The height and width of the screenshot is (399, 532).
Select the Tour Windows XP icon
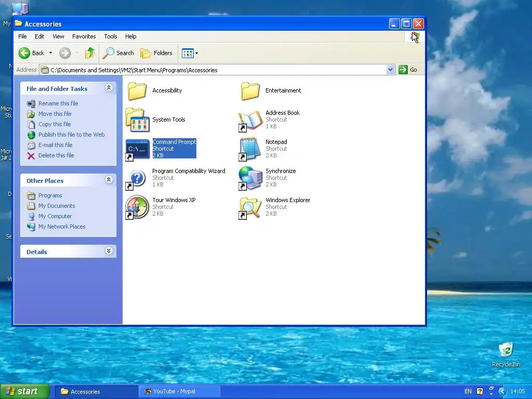click(x=137, y=207)
